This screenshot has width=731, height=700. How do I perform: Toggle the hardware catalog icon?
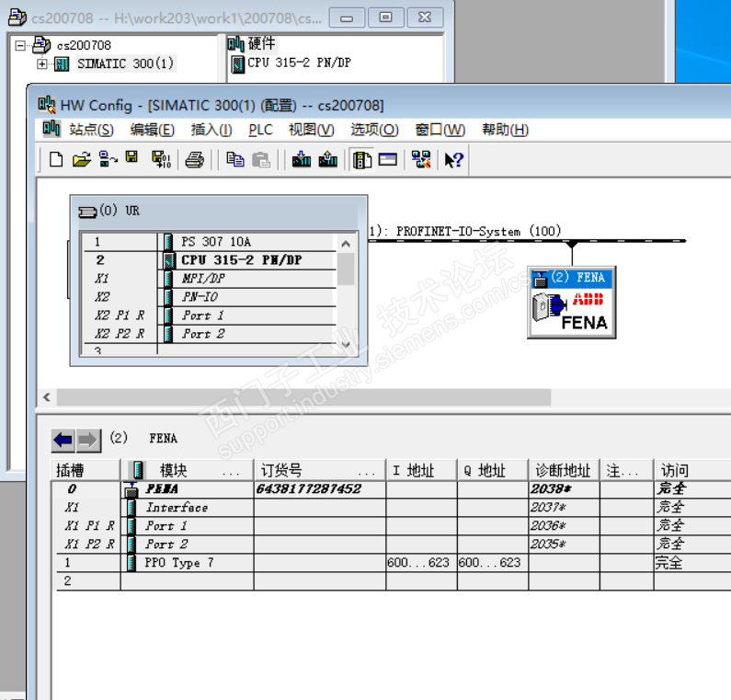(361, 160)
